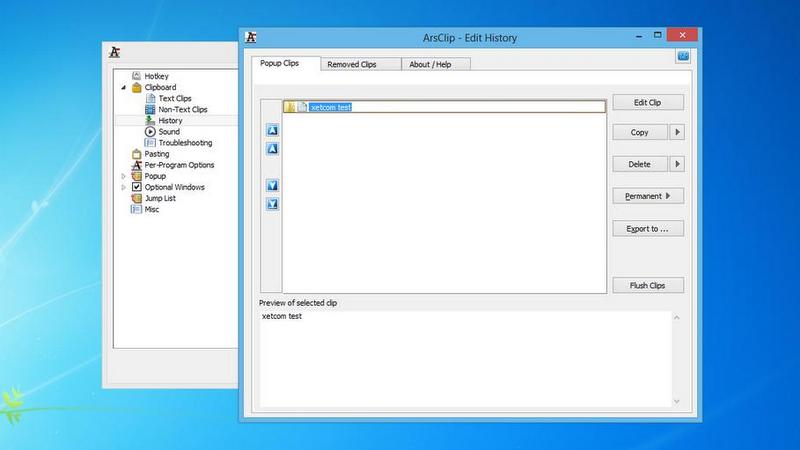Click the blue help icon below the close button
Image resolution: width=800 pixels, height=450 pixels.
[x=683, y=56]
